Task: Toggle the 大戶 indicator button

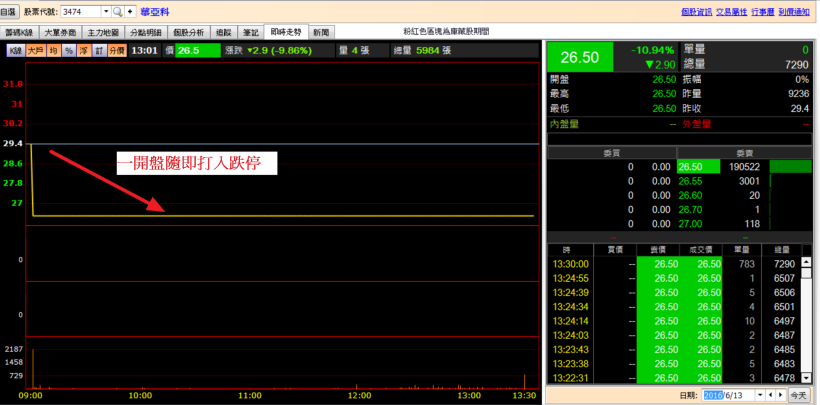Action: click(x=35, y=50)
